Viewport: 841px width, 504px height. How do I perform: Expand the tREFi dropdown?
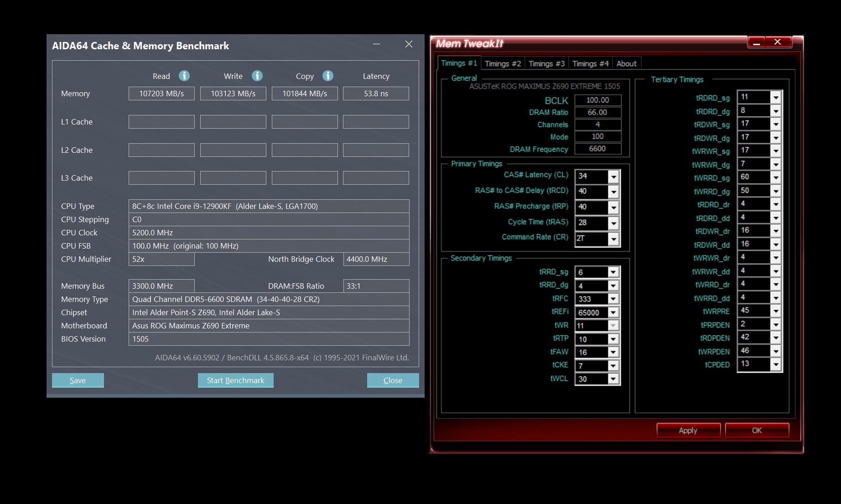tap(613, 312)
